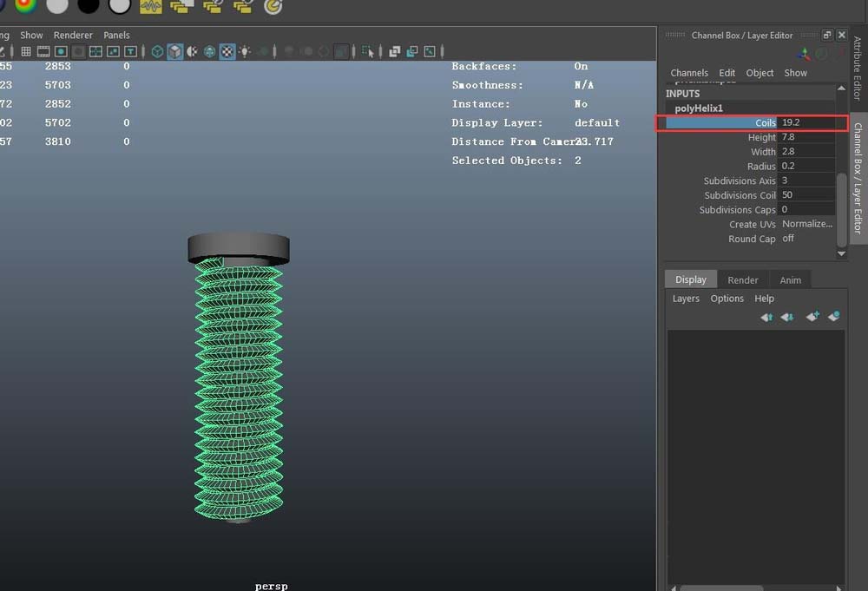Open the Edit menu in Channel Box
Viewport: 868px width, 591px height.
tap(727, 73)
